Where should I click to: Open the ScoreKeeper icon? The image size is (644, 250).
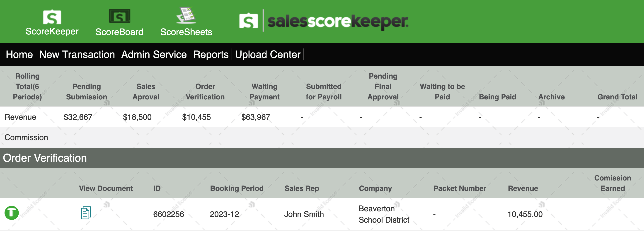[x=52, y=17]
